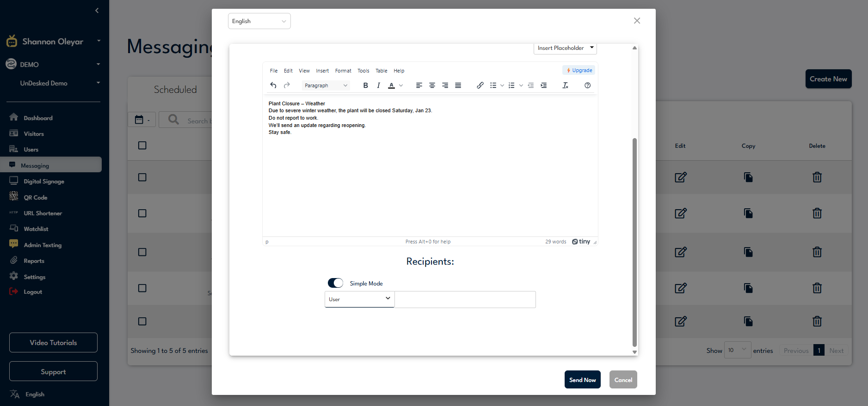Toggle the Simple Mode switch

[335, 283]
